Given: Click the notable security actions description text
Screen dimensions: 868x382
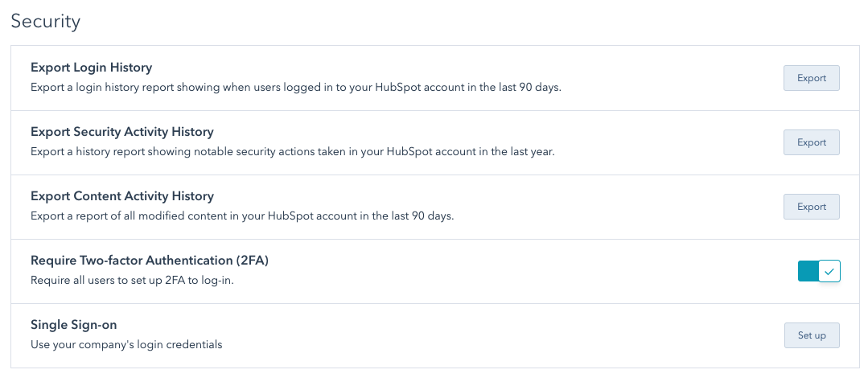Looking at the screenshot, I should coord(292,151).
